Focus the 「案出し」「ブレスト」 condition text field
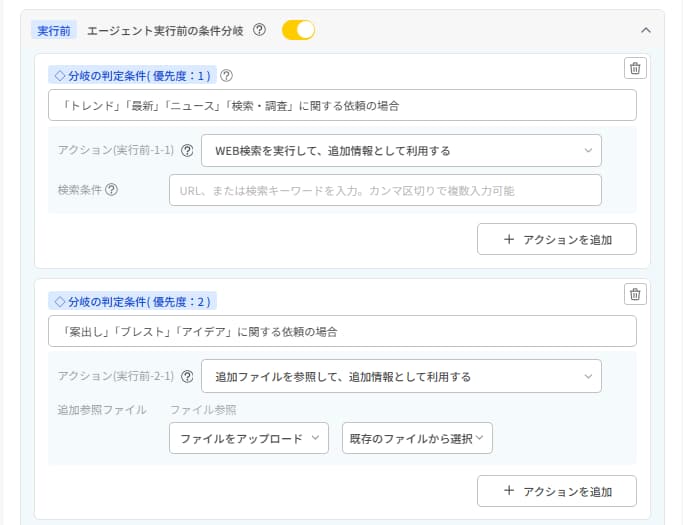683x525 pixels. tap(342, 331)
